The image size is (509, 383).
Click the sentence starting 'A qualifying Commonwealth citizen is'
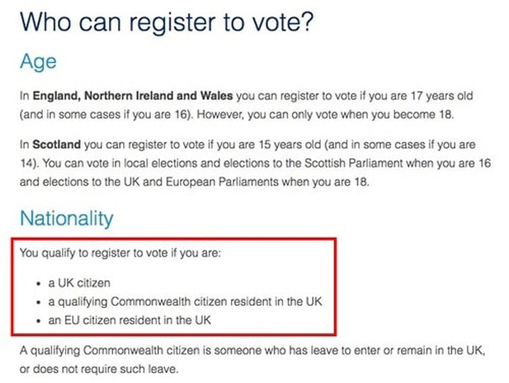point(252,351)
